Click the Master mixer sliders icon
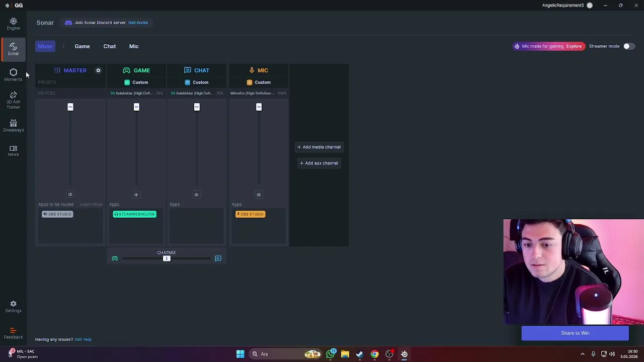 tap(57, 70)
